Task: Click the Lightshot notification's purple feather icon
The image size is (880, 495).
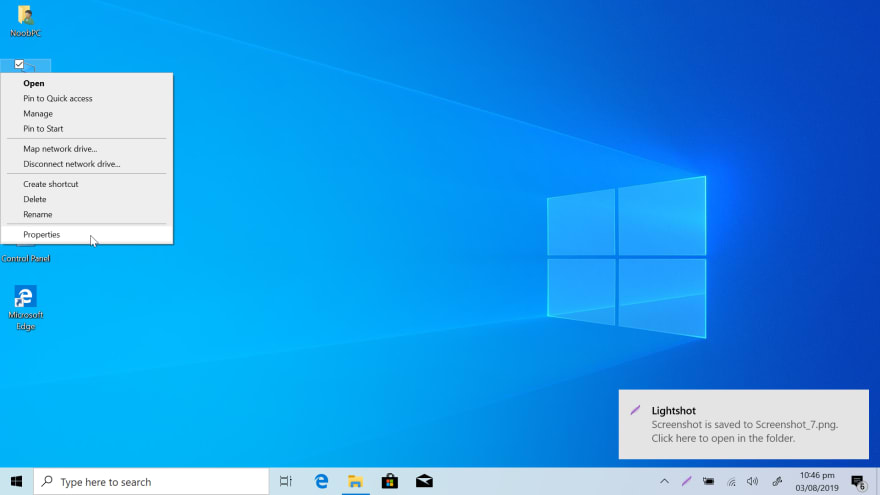Action: tap(635, 410)
